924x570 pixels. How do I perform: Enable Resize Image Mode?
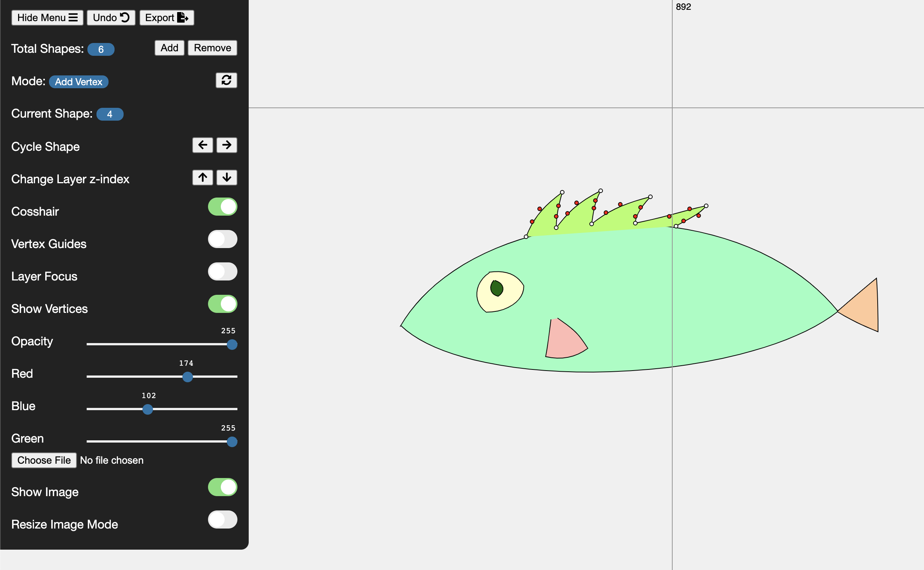[x=222, y=519]
